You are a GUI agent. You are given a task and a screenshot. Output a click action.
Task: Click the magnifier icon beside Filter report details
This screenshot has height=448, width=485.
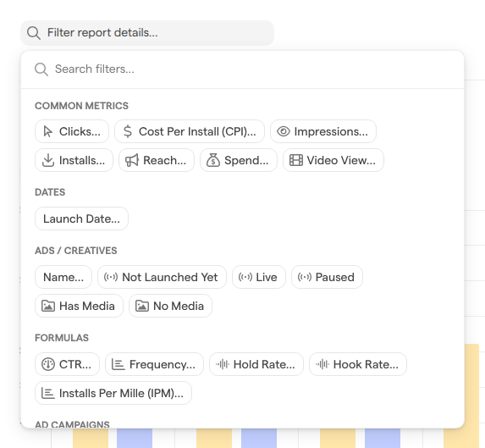33,33
